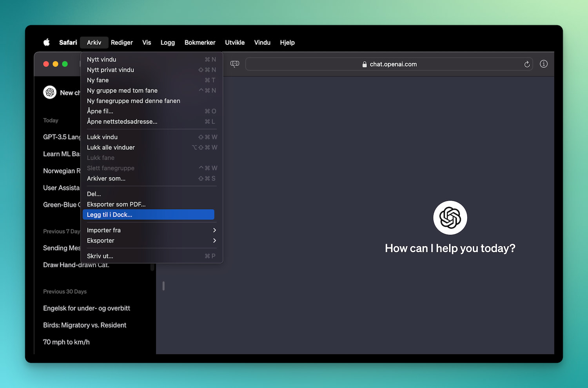The width and height of the screenshot is (588, 388).
Task: Choose Eksporter som PDF option
Action: pos(116,204)
